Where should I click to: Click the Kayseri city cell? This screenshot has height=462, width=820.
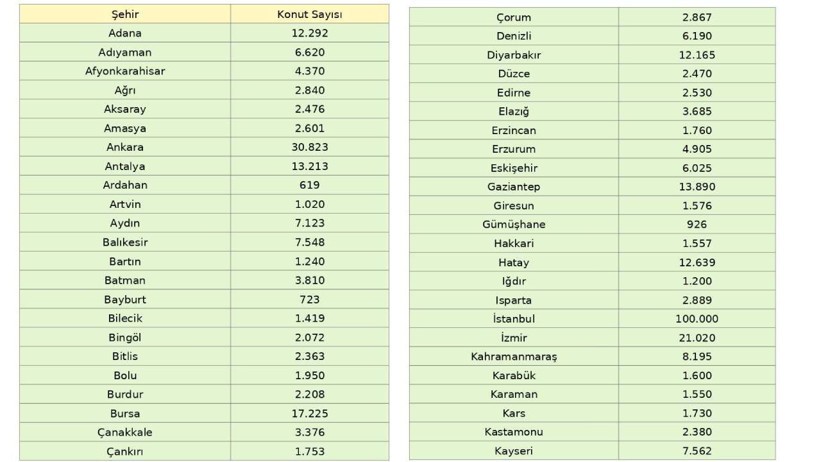click(x=514, y=451)
